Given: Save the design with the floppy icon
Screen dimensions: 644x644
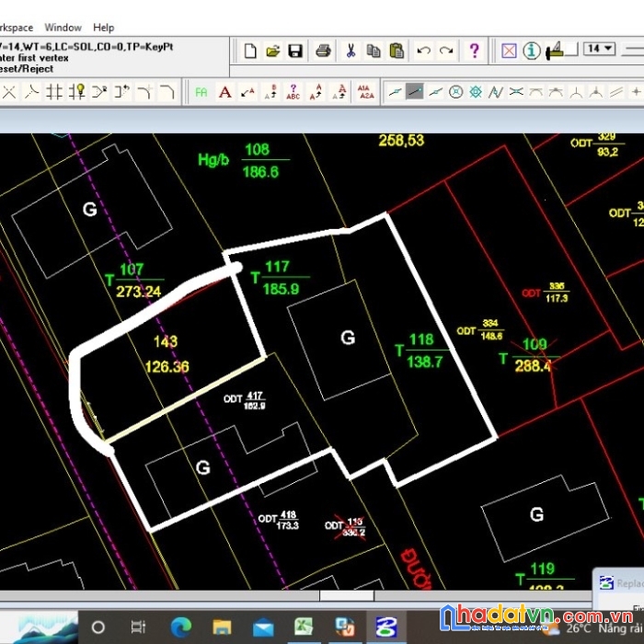Looking at the screenshot, I should tap(295, 51).
